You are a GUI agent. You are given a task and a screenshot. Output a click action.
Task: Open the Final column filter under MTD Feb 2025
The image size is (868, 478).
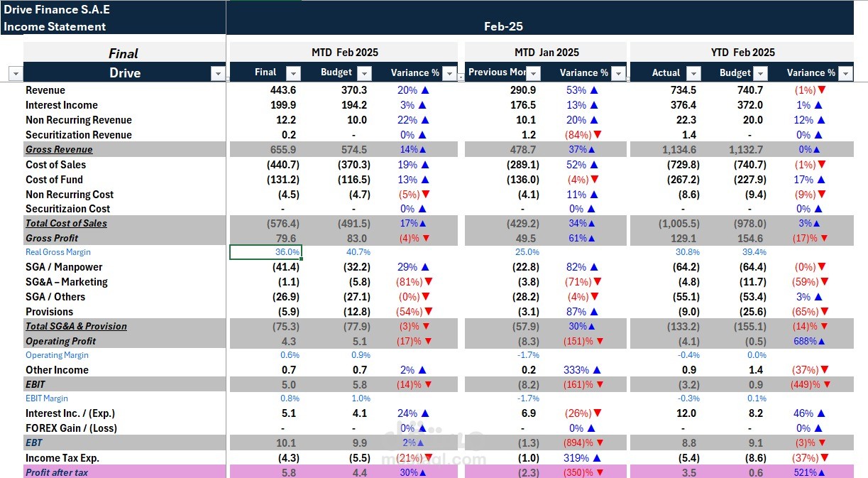(x=293, y=73)
